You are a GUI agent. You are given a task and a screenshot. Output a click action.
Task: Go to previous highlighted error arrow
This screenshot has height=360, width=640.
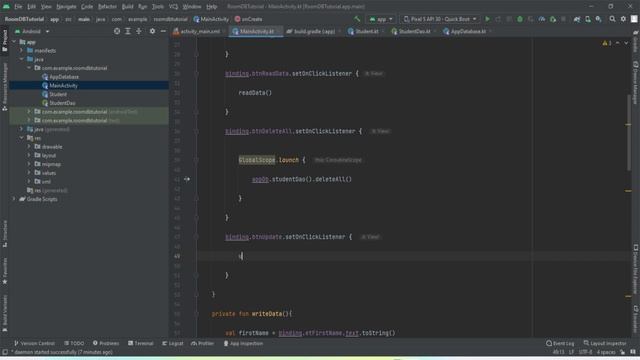618,43
